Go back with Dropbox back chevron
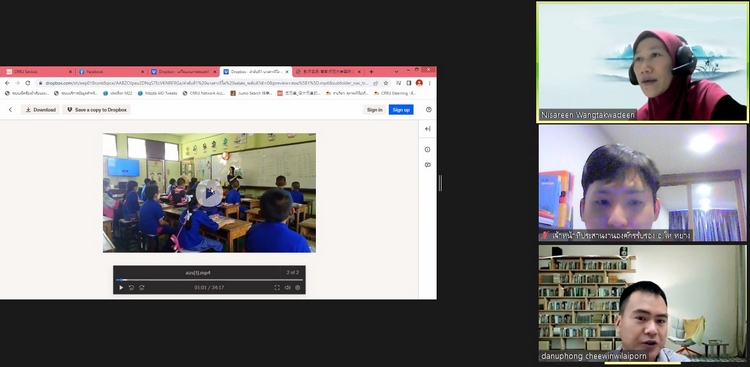Viewport: 750px width, 367px height. click(11, 110)
